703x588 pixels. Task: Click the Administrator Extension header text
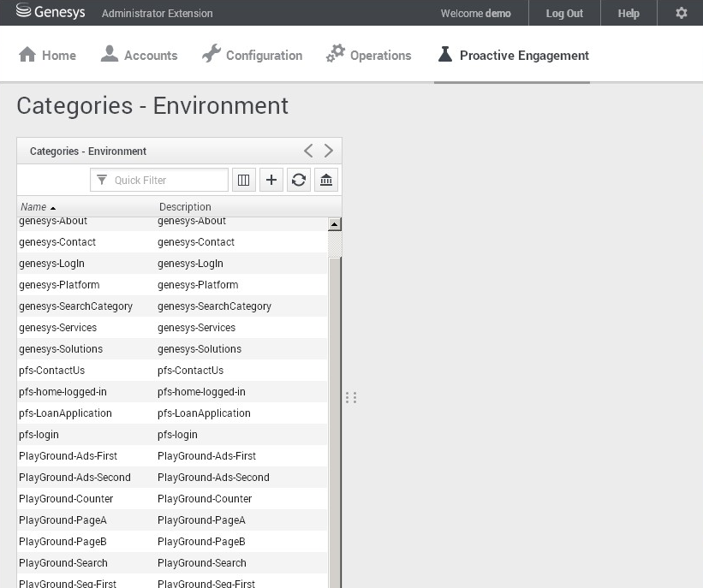pos(157,14)
